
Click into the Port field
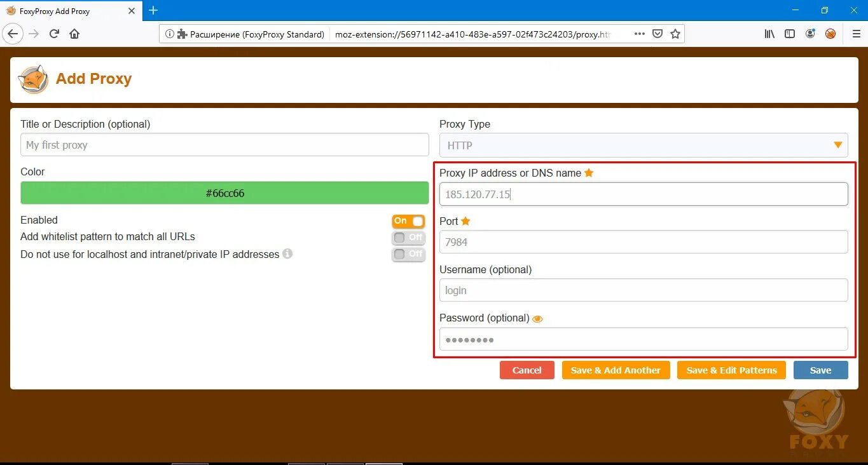point(644,242)
